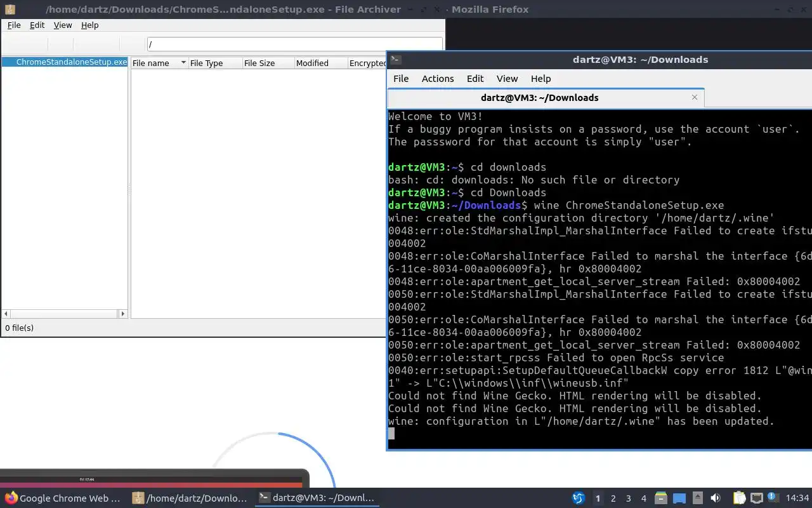Image resolution: width=812 pixels, height=508 pixels.
Task: Switch to the /home/dartz/Downlo... taskbar entry
Action: 190,498
